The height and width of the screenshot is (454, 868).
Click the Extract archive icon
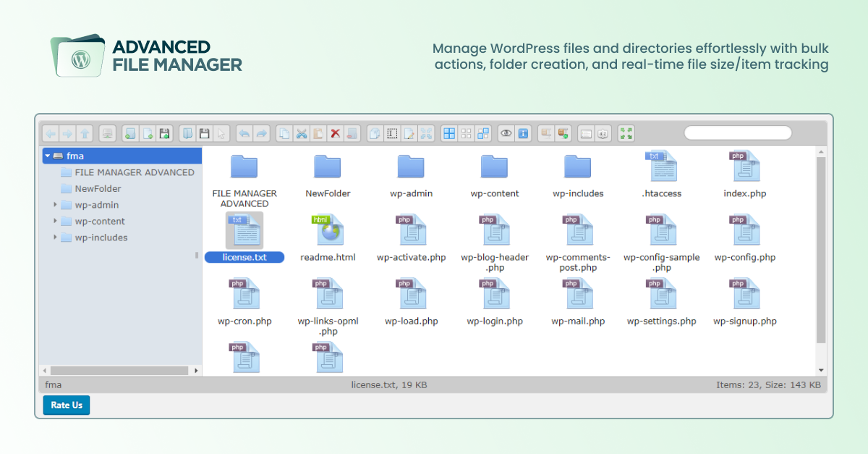pyautogui.click(x=546, y=133)
